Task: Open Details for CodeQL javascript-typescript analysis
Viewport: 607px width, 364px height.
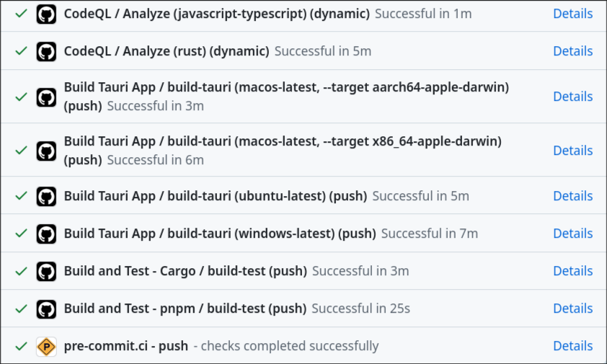Action: 572,14
